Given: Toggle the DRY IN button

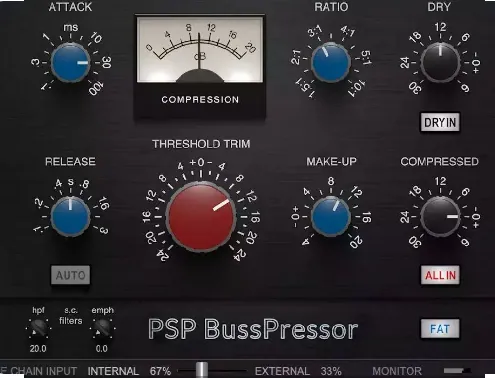Looking at the screenshot, I should 440,123.
